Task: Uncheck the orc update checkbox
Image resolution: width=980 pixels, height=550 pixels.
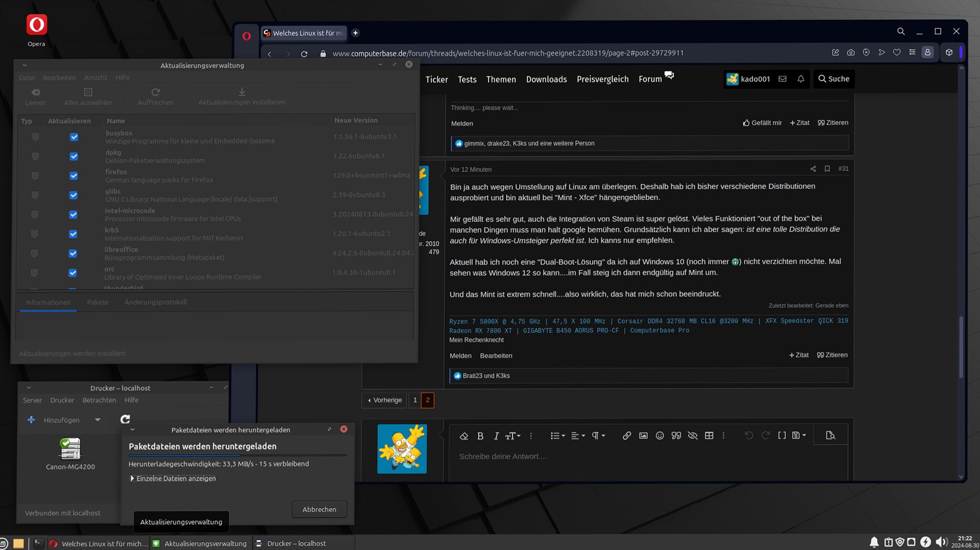Action: pyautogui.click(x=73, y=273)
